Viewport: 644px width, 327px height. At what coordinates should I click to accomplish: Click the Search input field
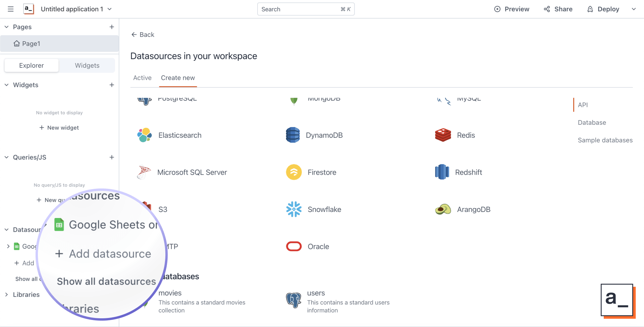306,9
